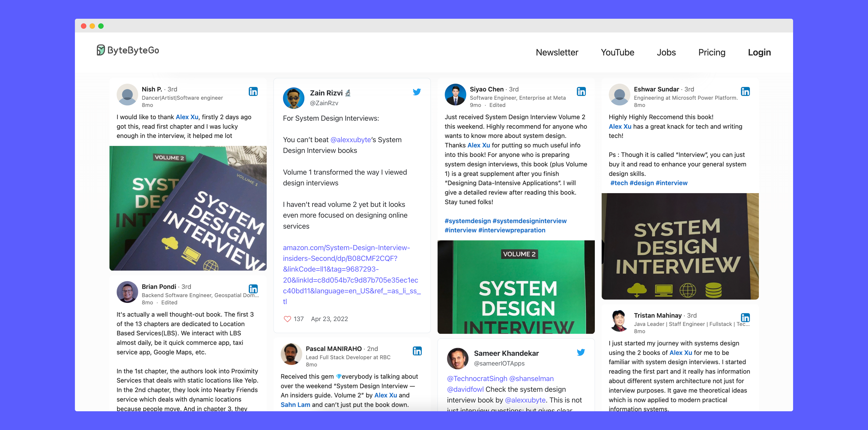Click the 137 likes count
This screenshot has width=868, height=430.
pyautogui.click(x=299, y=319)
